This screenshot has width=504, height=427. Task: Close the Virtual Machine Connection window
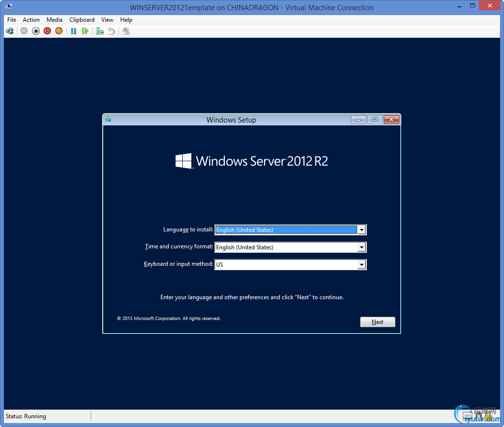point(490,6)
